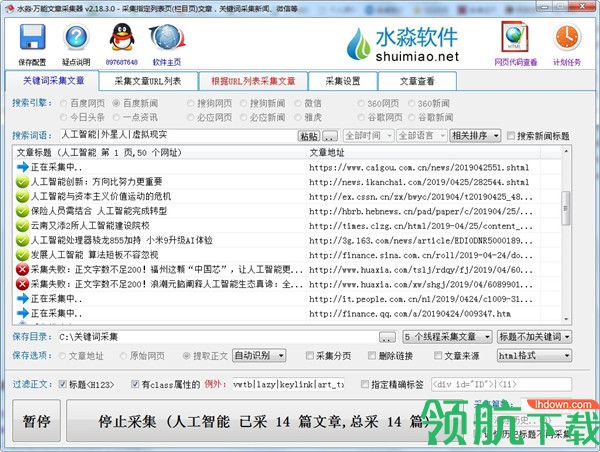The image size is (600, 452).
Task: Toggle 采集分页 checkbox
Action: click(310, 356)
